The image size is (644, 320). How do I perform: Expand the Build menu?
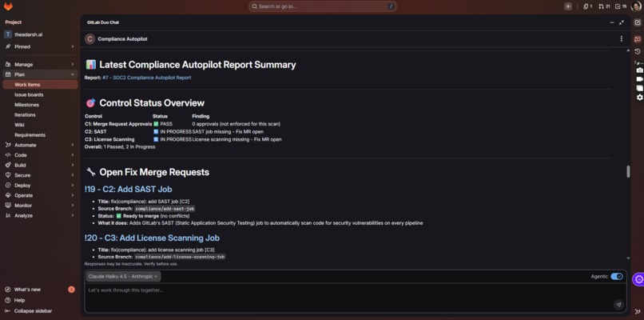pos(39,165)
